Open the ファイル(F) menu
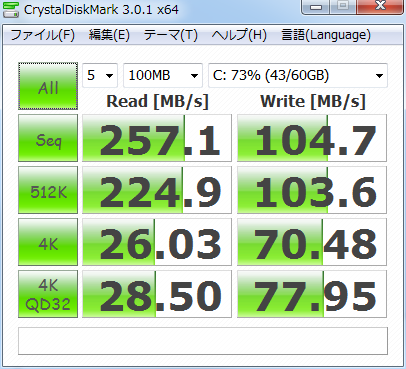The width and height of the screenshot is (406, 369). pyautogui.click(x=43, y=35)
